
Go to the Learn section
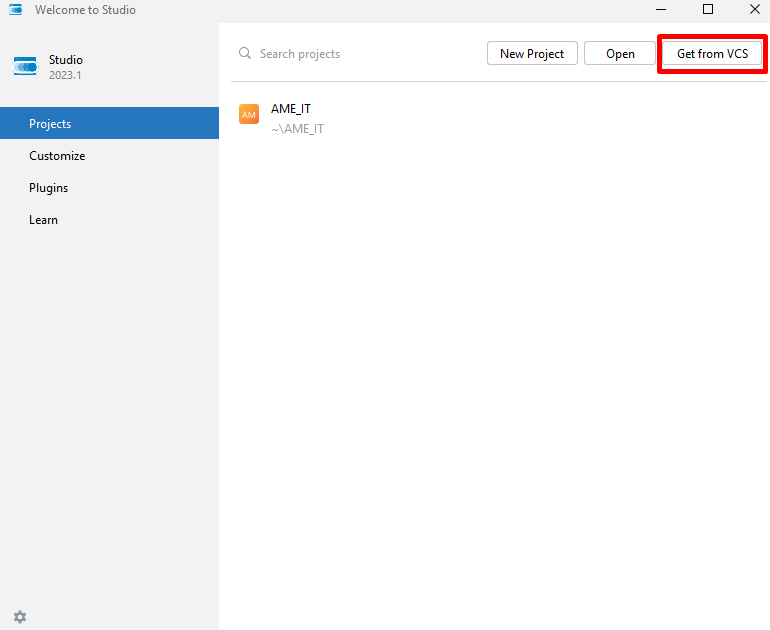click(x=43, y=220)
